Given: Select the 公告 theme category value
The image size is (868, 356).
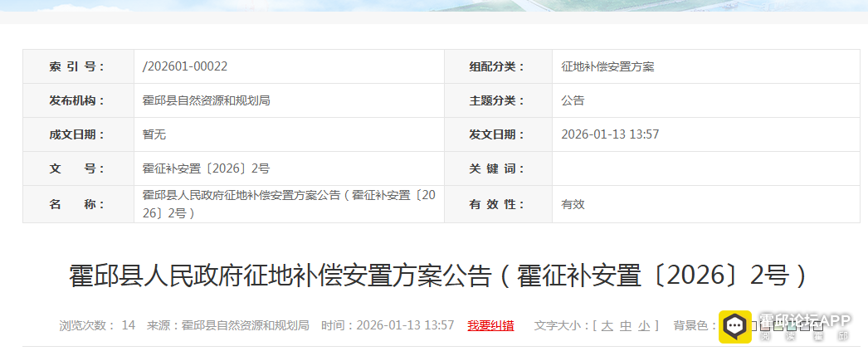Looking at the screenshot, I should click(x=573, y=100).
